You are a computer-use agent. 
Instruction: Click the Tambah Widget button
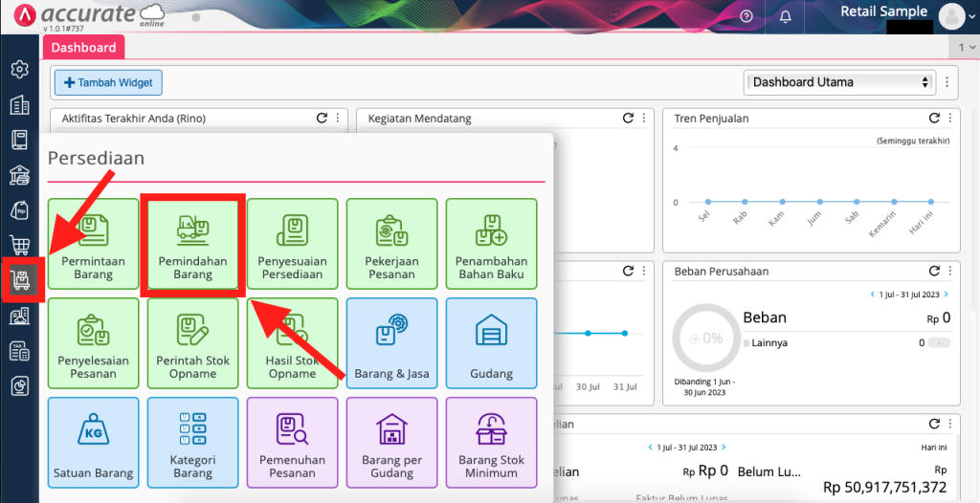pyautogui.click(x=108, y=83)
